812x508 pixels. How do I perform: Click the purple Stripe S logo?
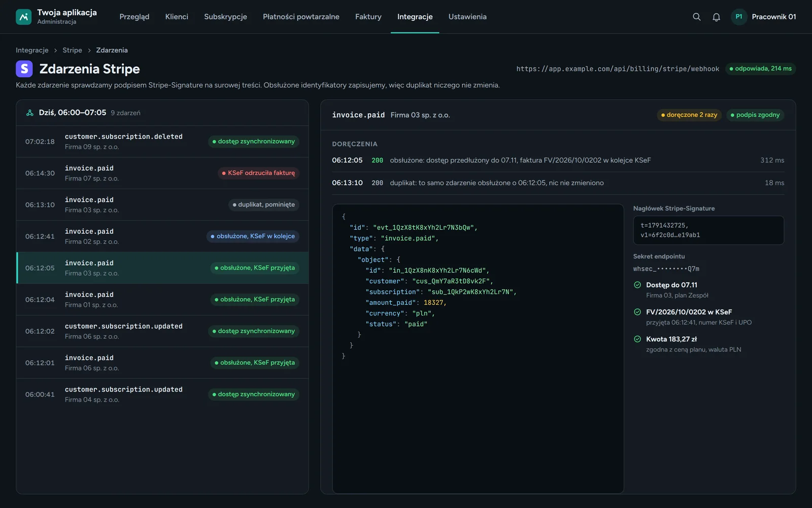(x=24, y=69)
